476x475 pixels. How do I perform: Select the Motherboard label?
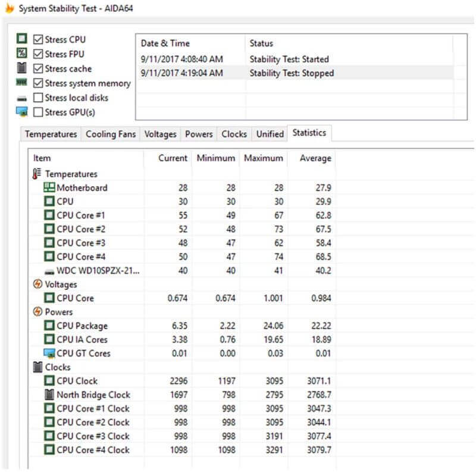tap(82, 187)
